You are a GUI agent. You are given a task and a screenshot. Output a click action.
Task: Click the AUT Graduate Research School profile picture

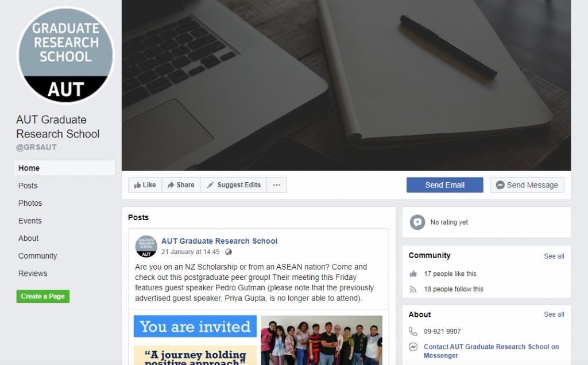(65, 55)
